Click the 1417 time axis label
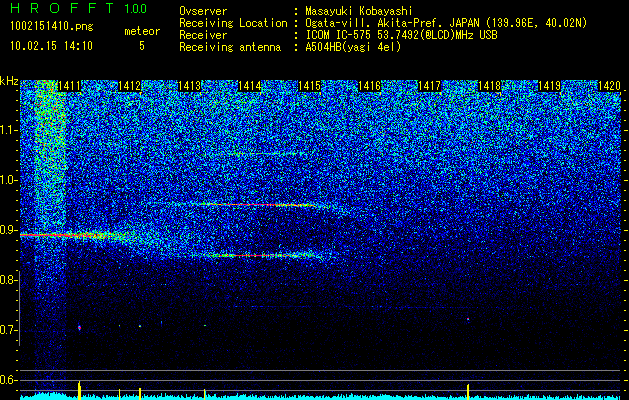629x400 pixels. (429, 86)
